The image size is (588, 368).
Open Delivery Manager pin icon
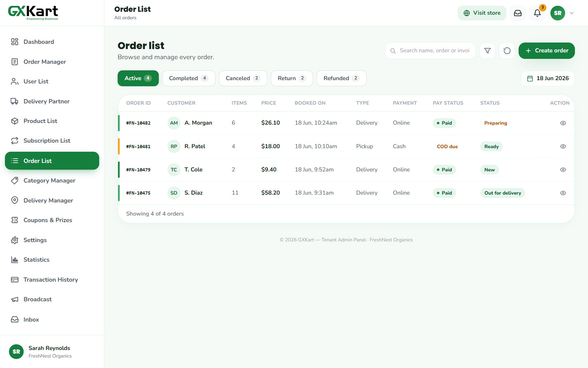tap(15, 201)
